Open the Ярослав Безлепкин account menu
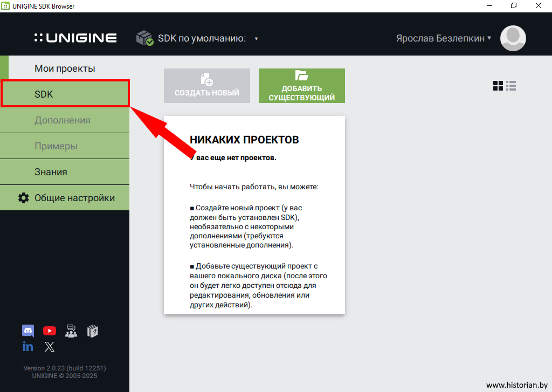552x392 pixels. tap(444, 38)
